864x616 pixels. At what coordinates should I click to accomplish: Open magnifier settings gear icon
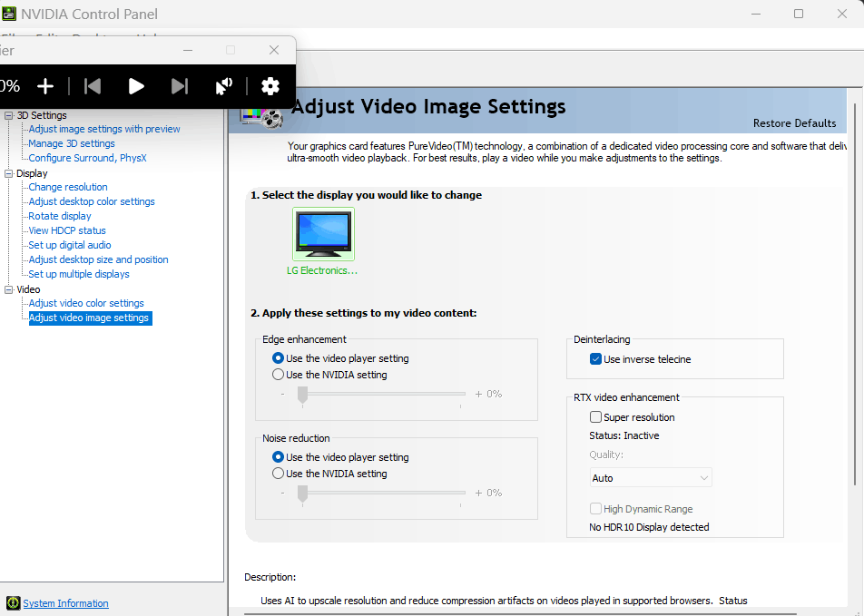270,86
